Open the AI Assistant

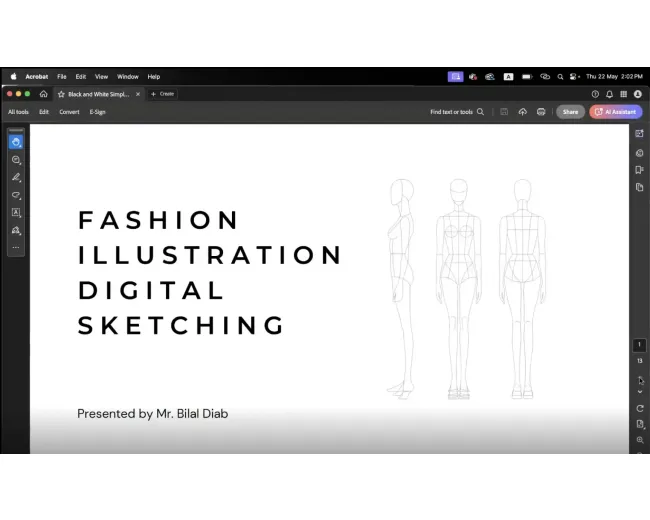(616, 112)
